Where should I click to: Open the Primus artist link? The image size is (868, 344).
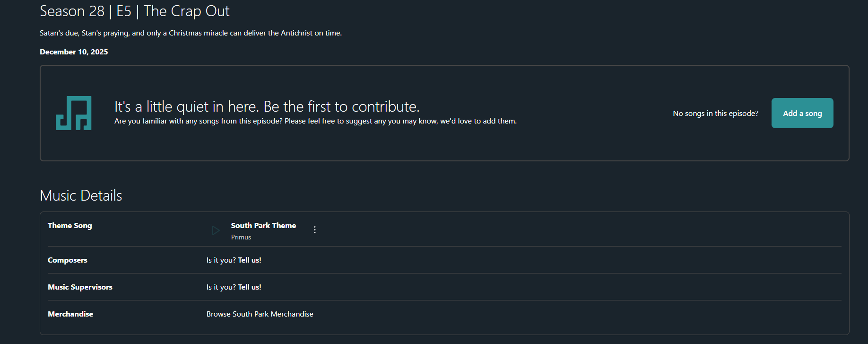coord(241,238)
